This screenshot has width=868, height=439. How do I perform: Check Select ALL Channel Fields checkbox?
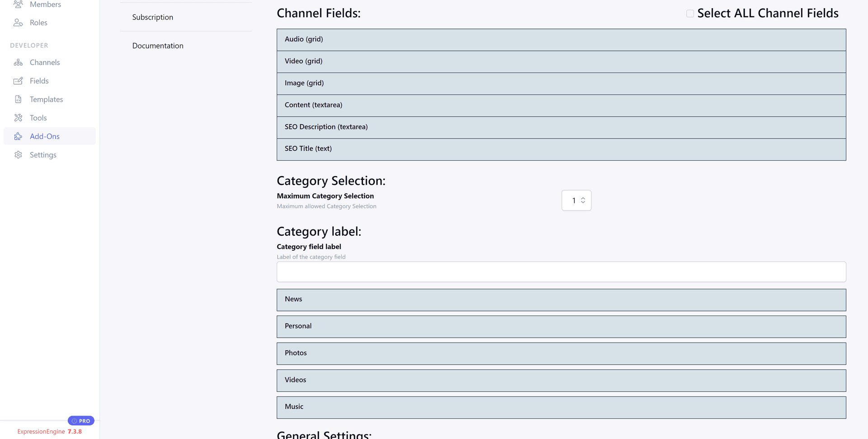point(690,14)
